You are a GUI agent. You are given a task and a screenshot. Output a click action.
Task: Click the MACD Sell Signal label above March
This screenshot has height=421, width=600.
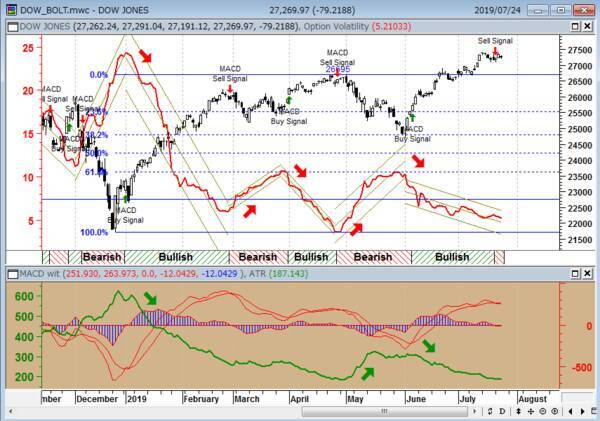(x=230, y=73)
